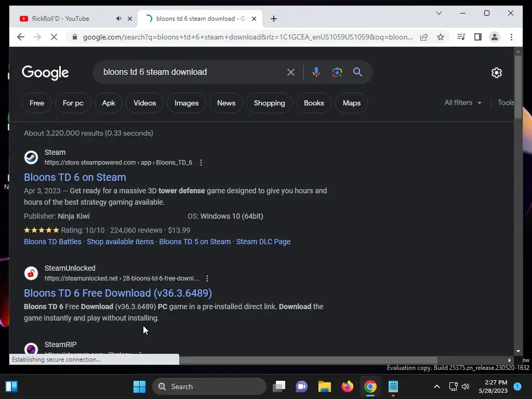Click the address bar URL
Viewport: 532px width, 399px height.
[248, 37]
